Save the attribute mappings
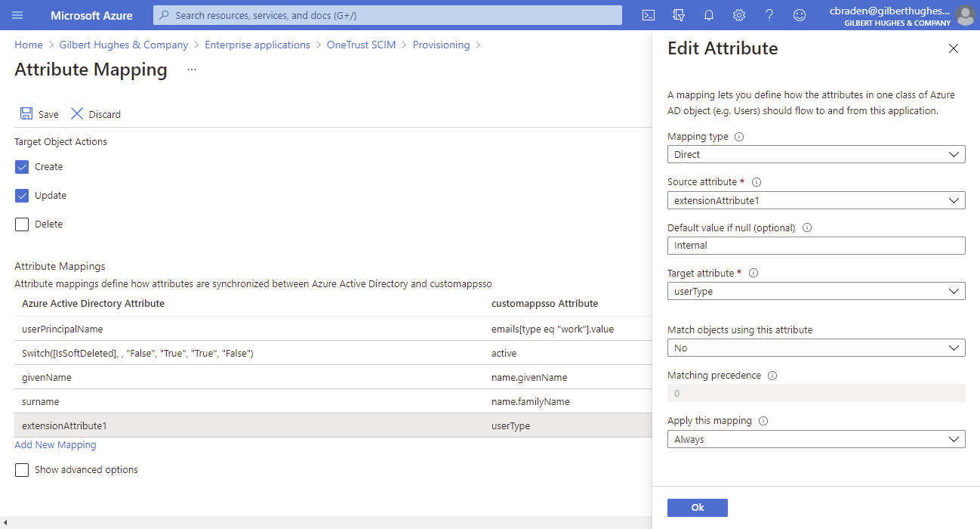980x529 pixels. 39,113
